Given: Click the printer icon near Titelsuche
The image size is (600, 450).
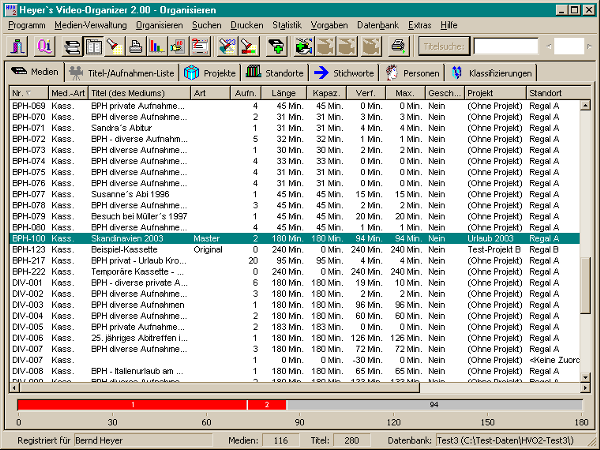Looking at the screenshot, I should (x=397, y=46).
